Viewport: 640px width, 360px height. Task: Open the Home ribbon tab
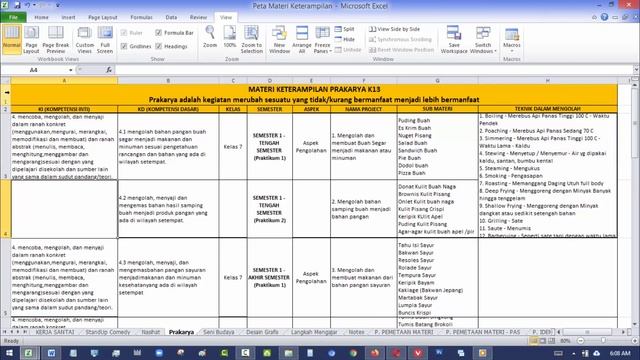pyautogui.click(x=41, y=17)
